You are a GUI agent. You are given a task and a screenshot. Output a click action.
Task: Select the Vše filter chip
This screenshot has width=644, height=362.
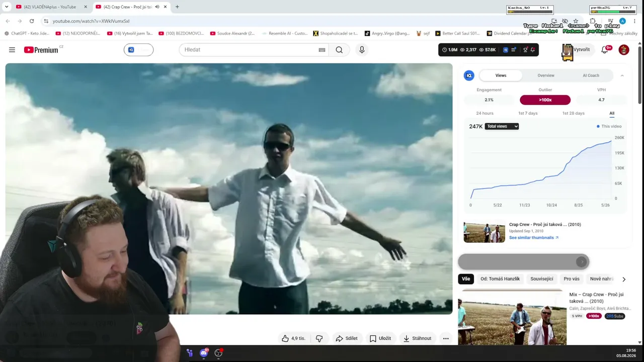pos(466,279)
